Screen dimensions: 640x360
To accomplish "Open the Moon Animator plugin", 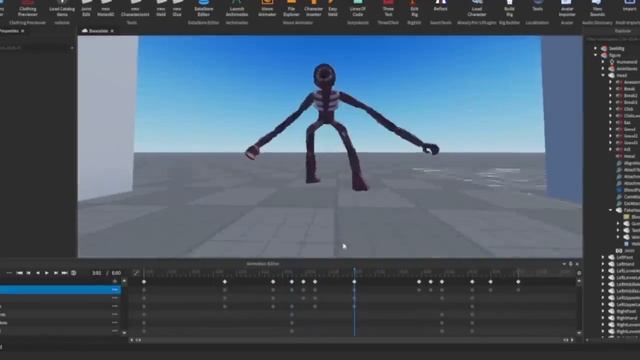I will tap(267, 9).
